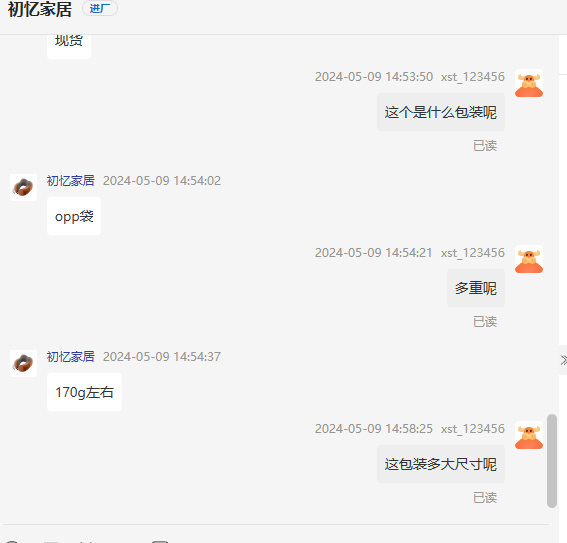Click the xst_123456 avatar at 14:58:25

pyautogui.click(x=529, y=435)
